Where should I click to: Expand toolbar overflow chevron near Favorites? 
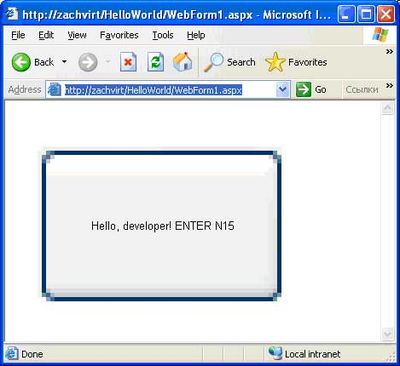[x=389, y=52]
